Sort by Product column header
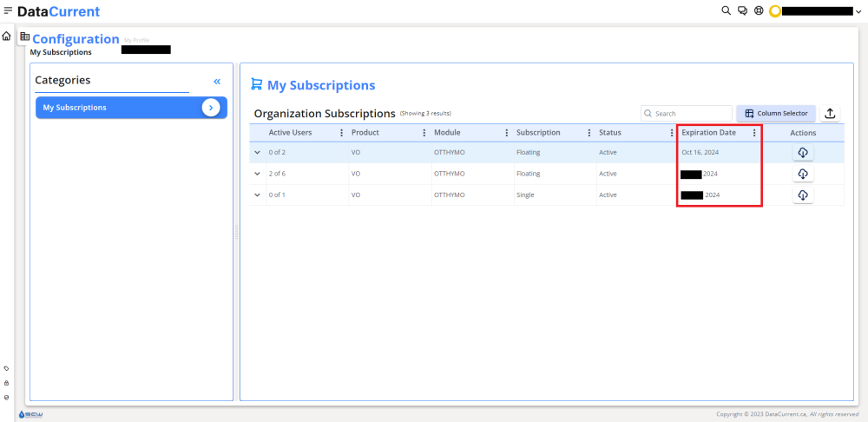The height and width of the screenshot is (422, 868). coord(365,133)
